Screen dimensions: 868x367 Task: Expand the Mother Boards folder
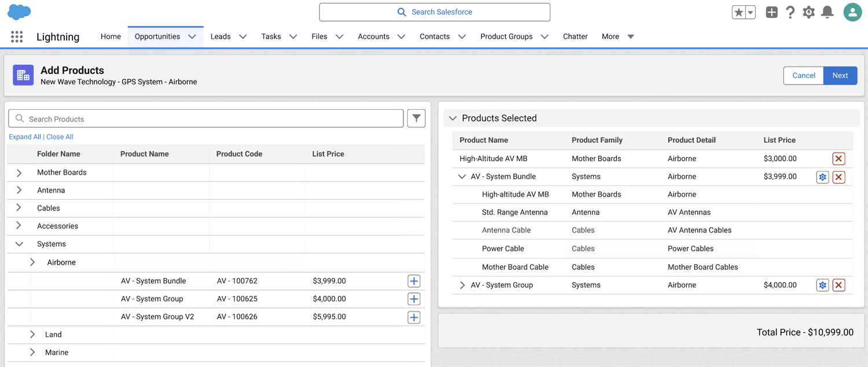click(x=19, y=173)
